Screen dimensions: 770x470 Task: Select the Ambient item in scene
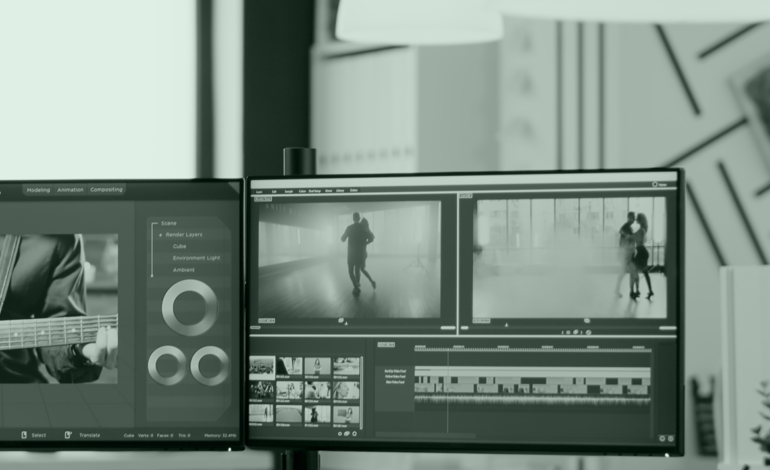coord(183,270)
